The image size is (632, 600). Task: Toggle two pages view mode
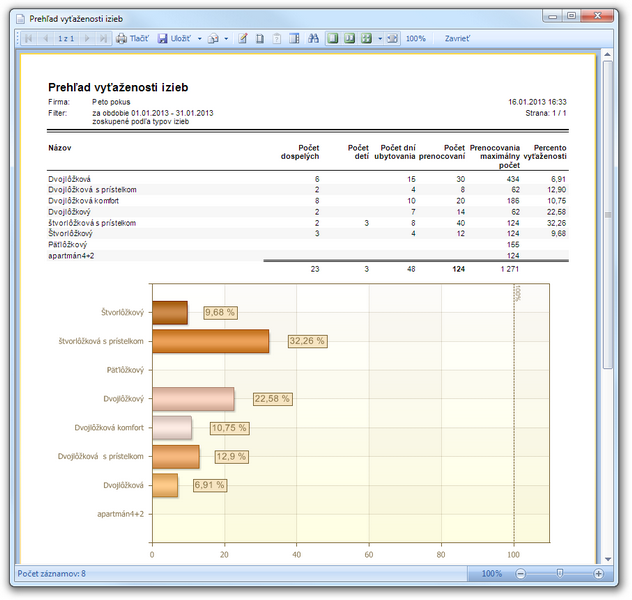click(349, 39)
